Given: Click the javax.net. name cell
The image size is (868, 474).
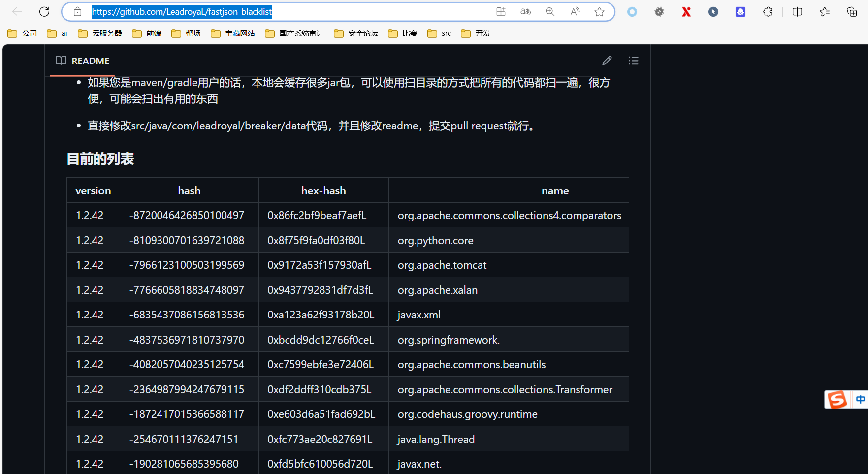Looking at the screenshot, I should click(509, 464).
